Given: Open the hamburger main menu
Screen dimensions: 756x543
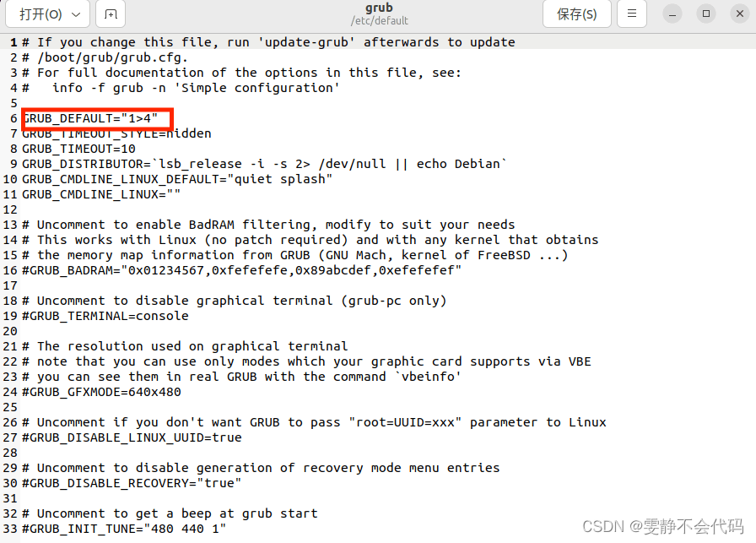Looking at the screenshot, I should (x=632, y=14).
